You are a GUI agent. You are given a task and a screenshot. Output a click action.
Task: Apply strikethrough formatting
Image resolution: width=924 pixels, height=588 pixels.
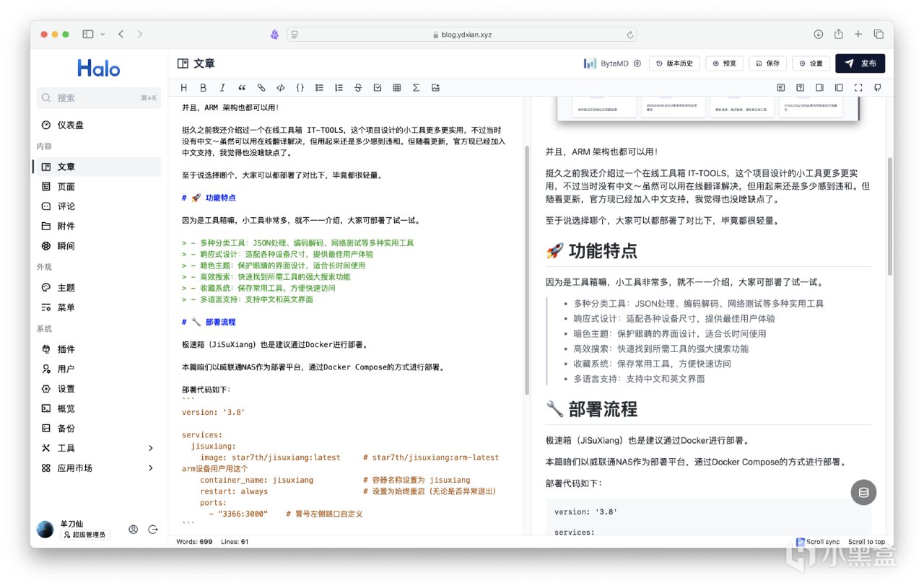click(x=358, y=88)
